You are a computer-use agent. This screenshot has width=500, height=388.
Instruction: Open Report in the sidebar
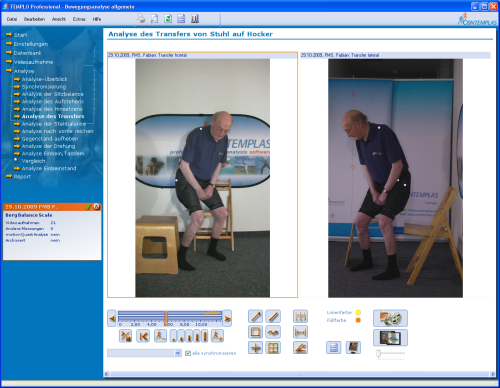(x=22, y=177)
